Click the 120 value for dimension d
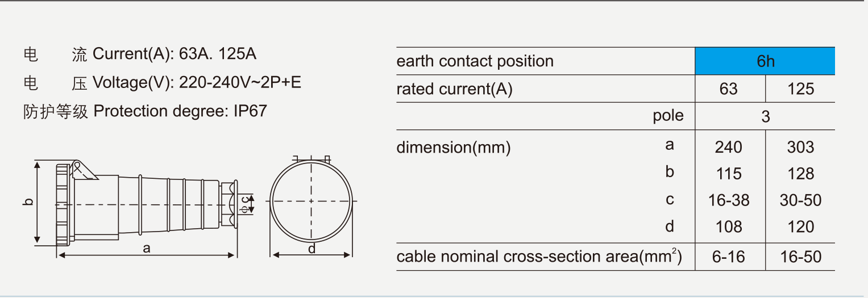This screenshot has height=298, width=868. pyautogui.click(x=800, y=227)
